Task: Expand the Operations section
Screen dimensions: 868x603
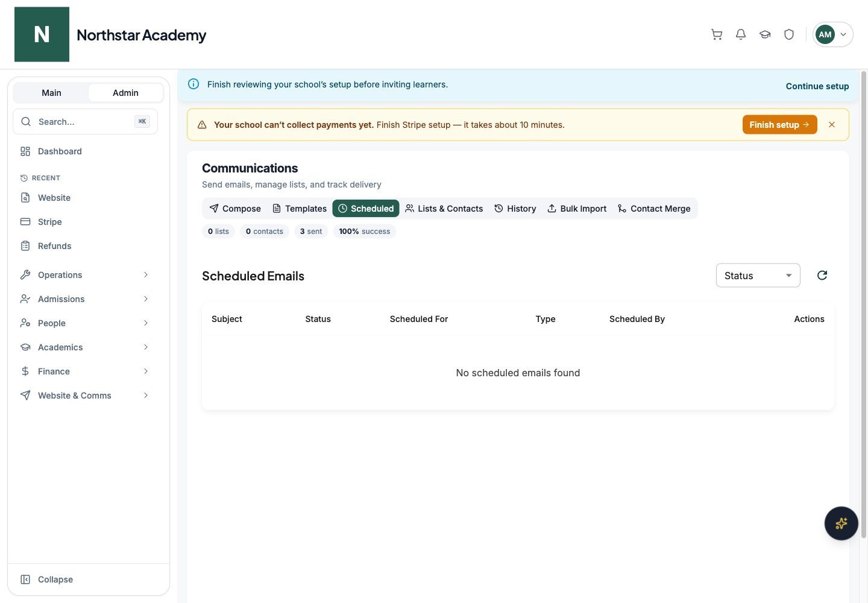Action: tap(85, 275)
